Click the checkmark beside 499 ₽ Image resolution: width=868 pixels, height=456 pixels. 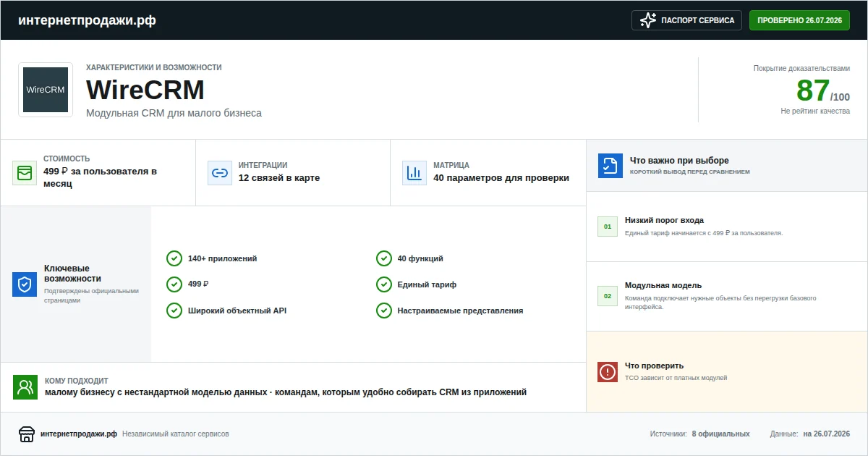tap(174, 284)
